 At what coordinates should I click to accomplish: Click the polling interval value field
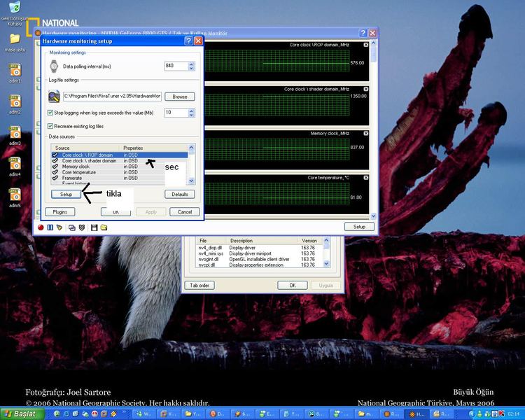pos(176,66)
